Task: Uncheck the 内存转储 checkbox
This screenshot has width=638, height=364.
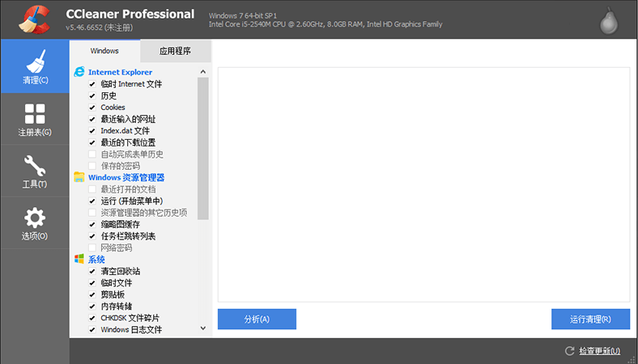Action: tap(92, 307)
